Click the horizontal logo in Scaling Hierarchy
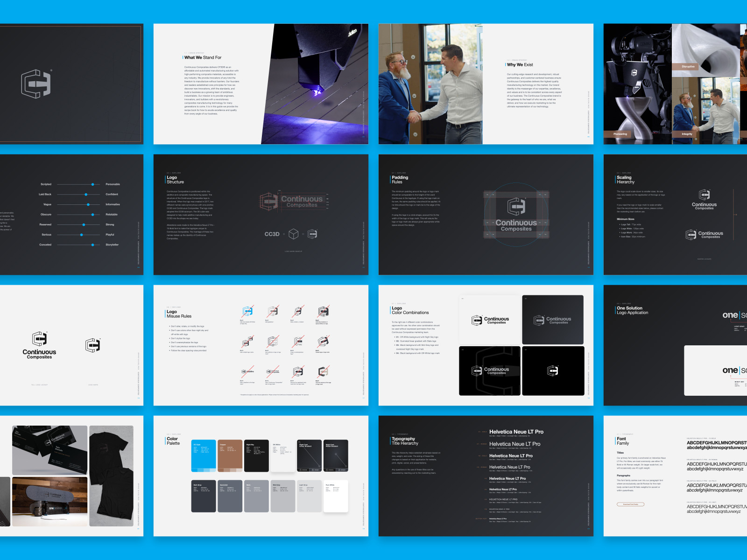747x560 pixels. pos(704,235)
